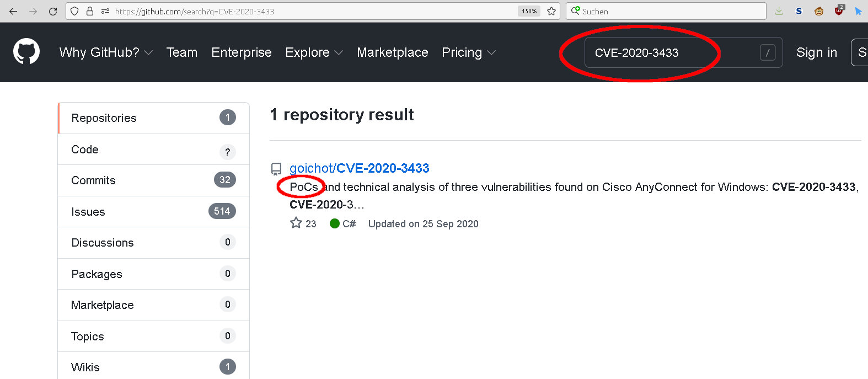The height and width of the screenshot is (379, 868).
Task: Click the star icon with 23 stars
Action: (296, 223)
